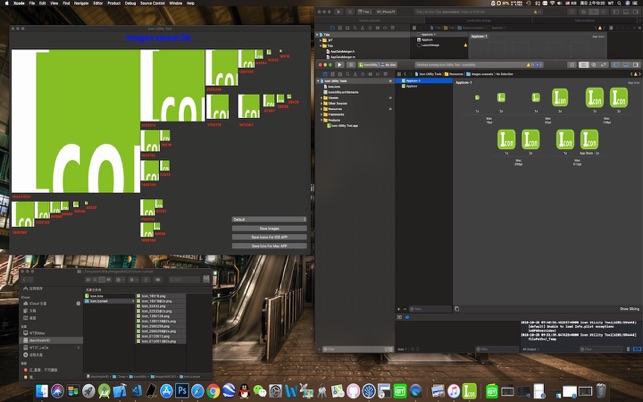Click the Finder edit tags toolbar icon
643x402 pixels.
click(157, 280)
